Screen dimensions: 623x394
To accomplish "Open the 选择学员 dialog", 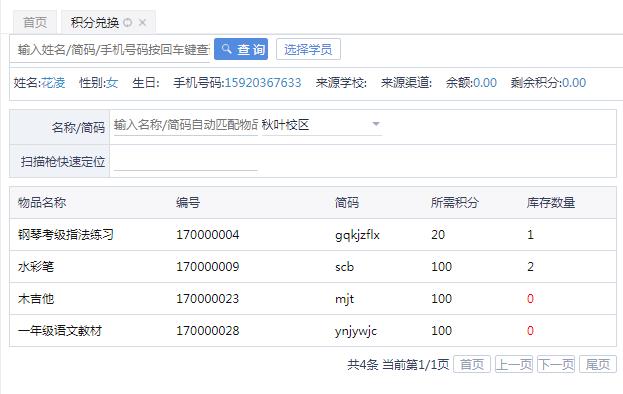I will 308,49.
